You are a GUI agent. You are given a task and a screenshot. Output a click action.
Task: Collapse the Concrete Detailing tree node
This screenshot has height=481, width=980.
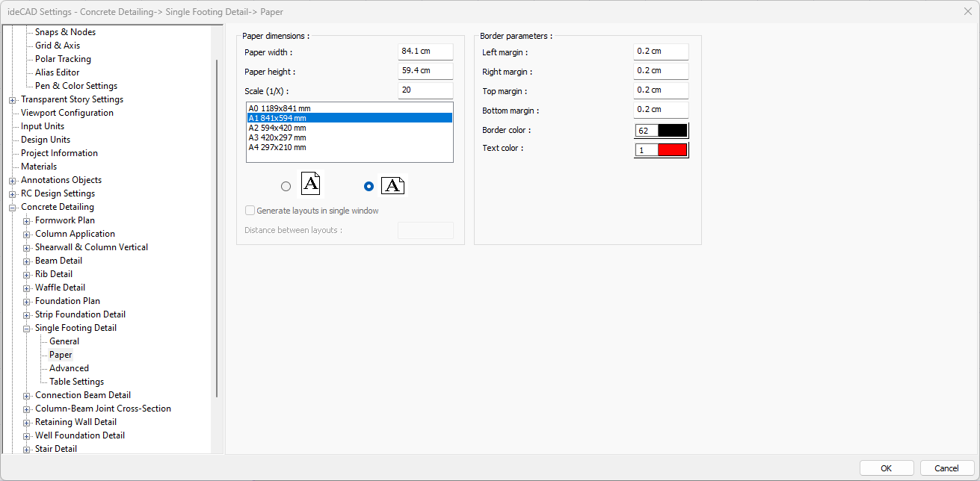coord(13,207)
